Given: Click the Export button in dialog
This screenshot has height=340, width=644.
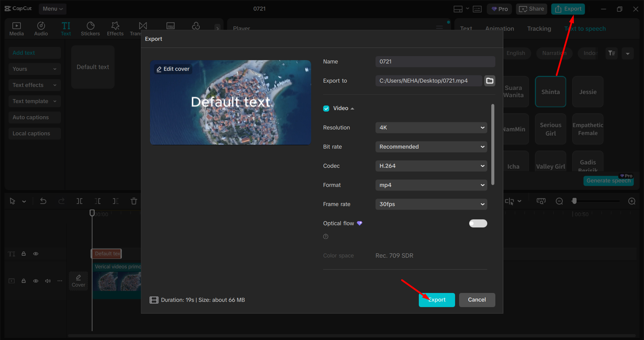Looking at the screenshot, I should click(437, 300).
